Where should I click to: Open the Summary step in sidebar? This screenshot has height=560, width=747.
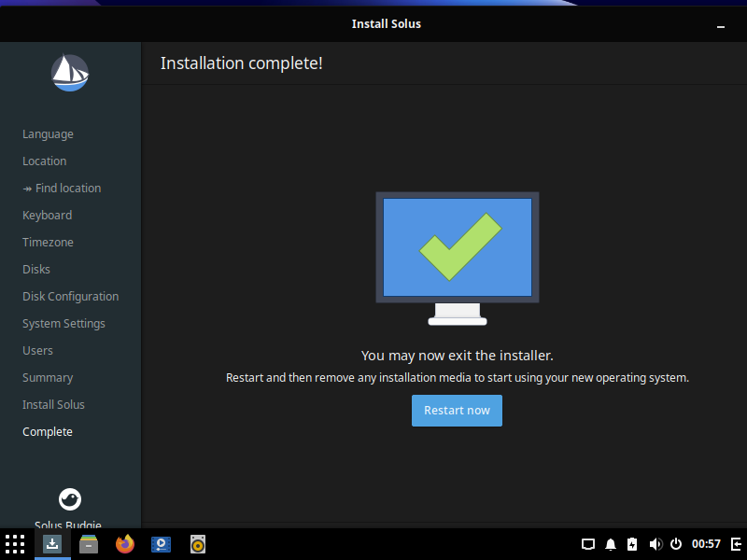pyautogui.click(x=48, y=378)
